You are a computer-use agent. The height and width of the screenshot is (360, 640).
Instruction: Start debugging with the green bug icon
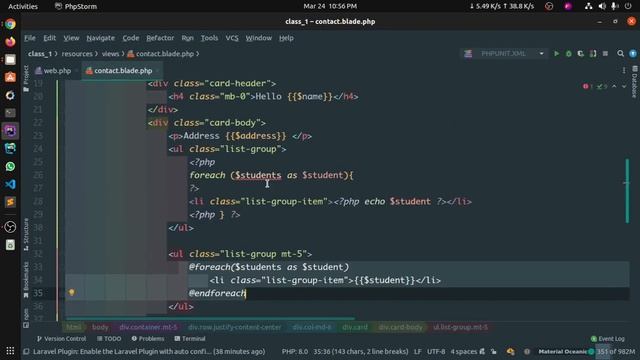tap(569, 53)
